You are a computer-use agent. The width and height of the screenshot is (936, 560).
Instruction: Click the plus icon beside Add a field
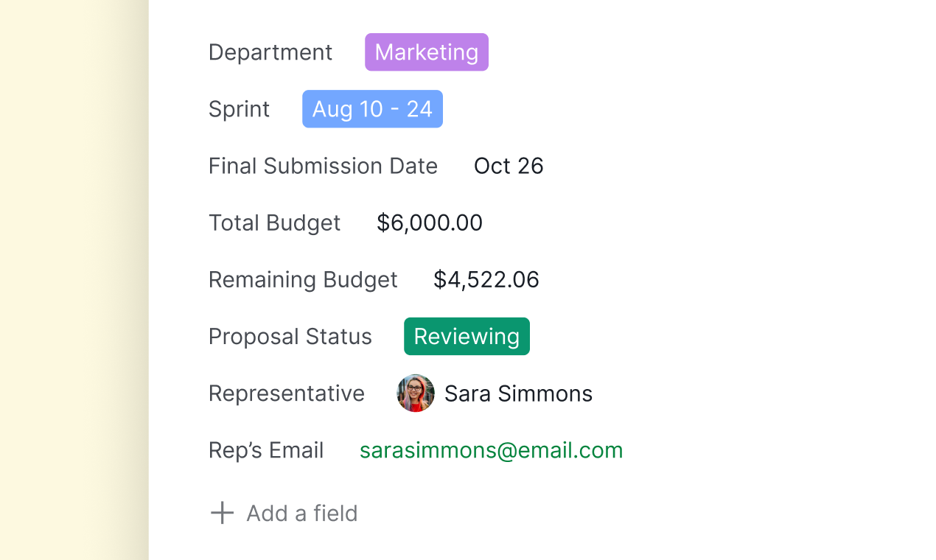[222, 513]
